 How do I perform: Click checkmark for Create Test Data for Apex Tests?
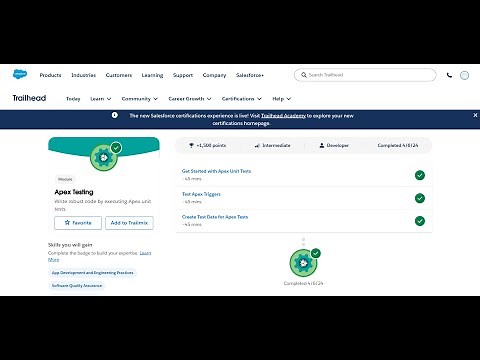tap(420, 221)
